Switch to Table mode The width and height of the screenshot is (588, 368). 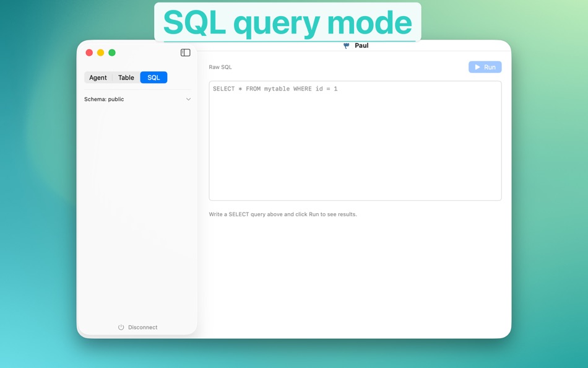[126, 77]
